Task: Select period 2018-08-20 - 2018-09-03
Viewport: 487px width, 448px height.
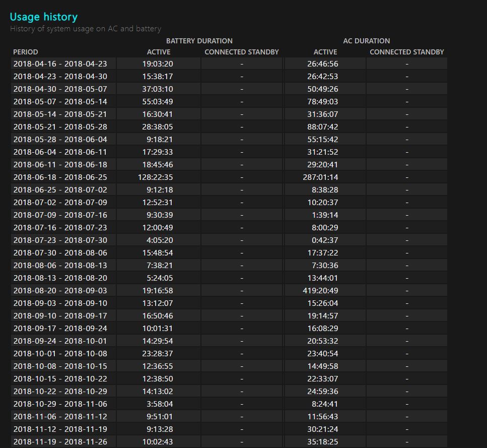Action: (60, 290)
